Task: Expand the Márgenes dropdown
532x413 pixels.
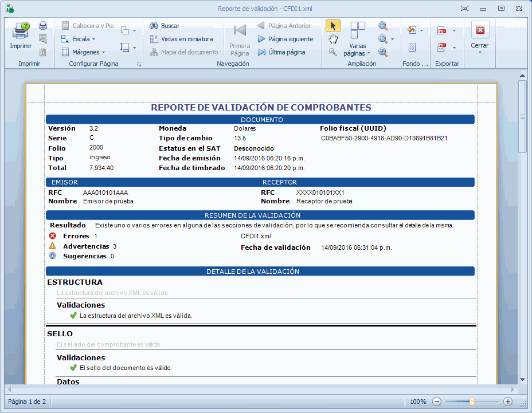Action: tap(84, 52)
